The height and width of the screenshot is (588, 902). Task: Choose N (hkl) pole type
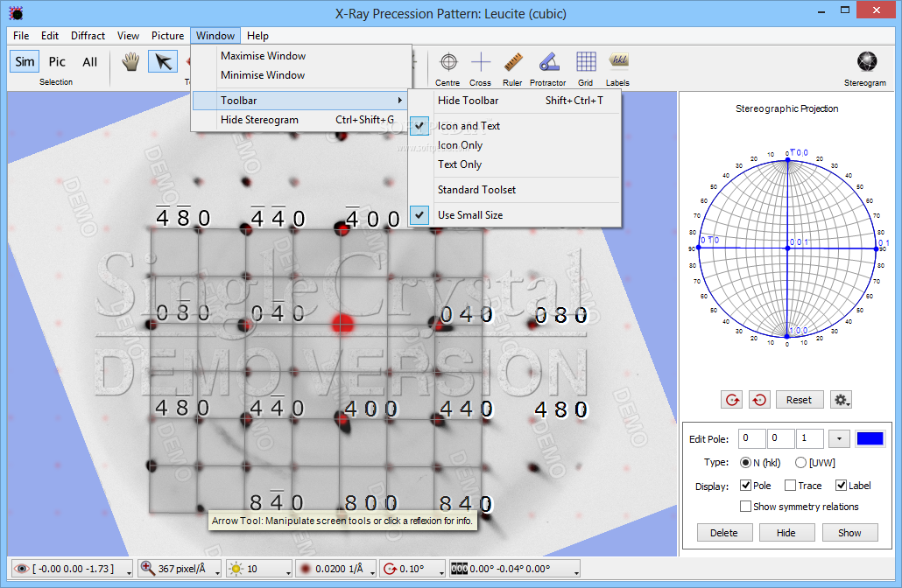[x=745, y=462]
